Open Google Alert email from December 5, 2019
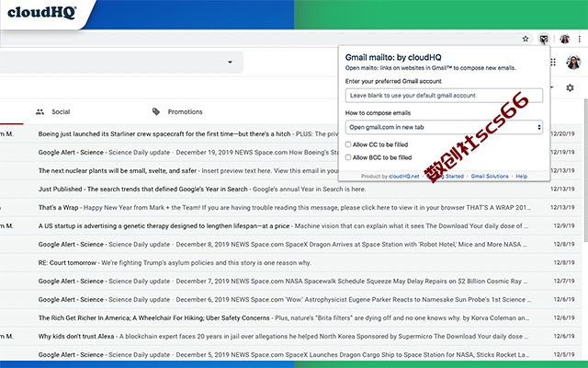 pyautogui.click(x=290, y=354)
